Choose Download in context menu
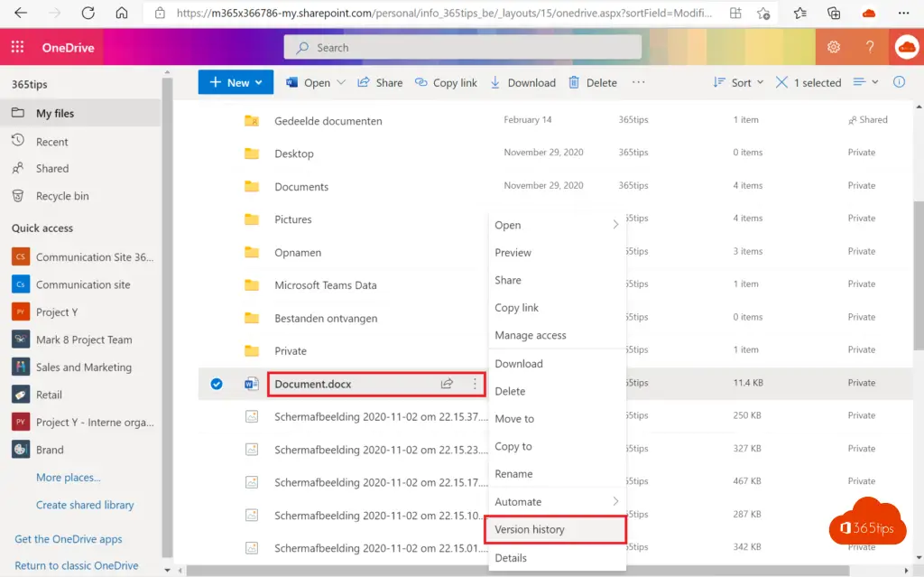Screen dimensions: 924x577 tap(557, 363)
